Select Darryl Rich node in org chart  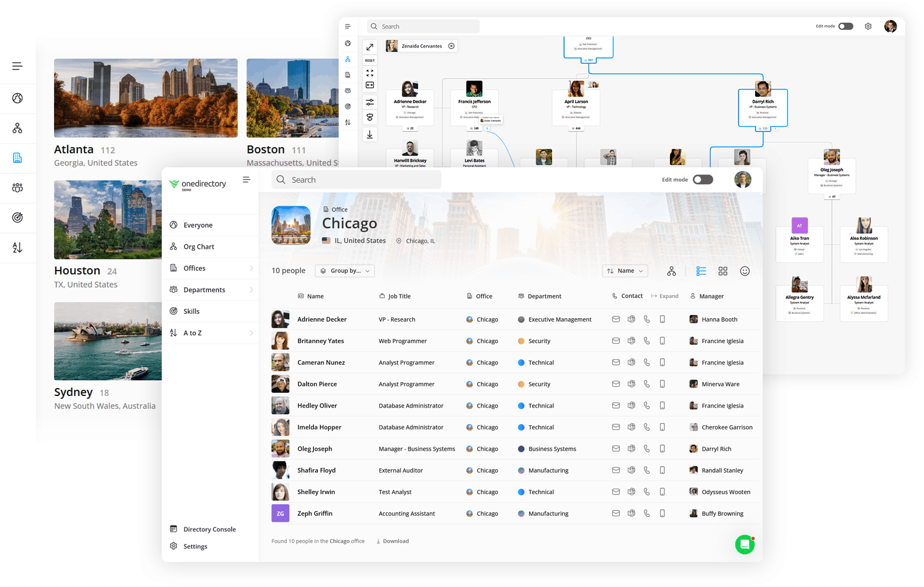pos(763,107)
